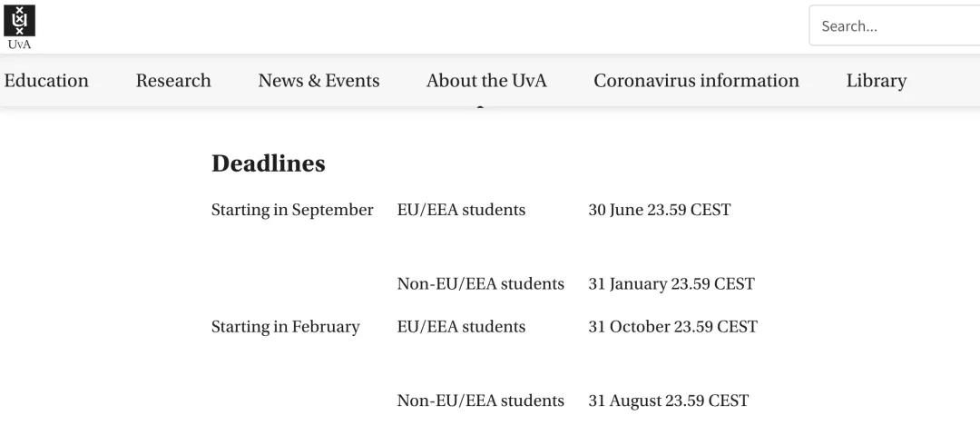Select EU/EEA students in the February row

click(461, 327)
